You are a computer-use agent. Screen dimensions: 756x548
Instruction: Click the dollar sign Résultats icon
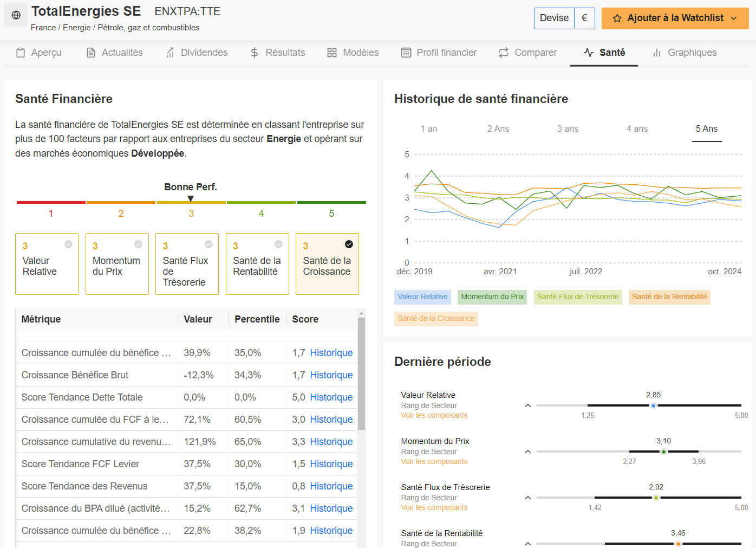(x=255, y=53)
